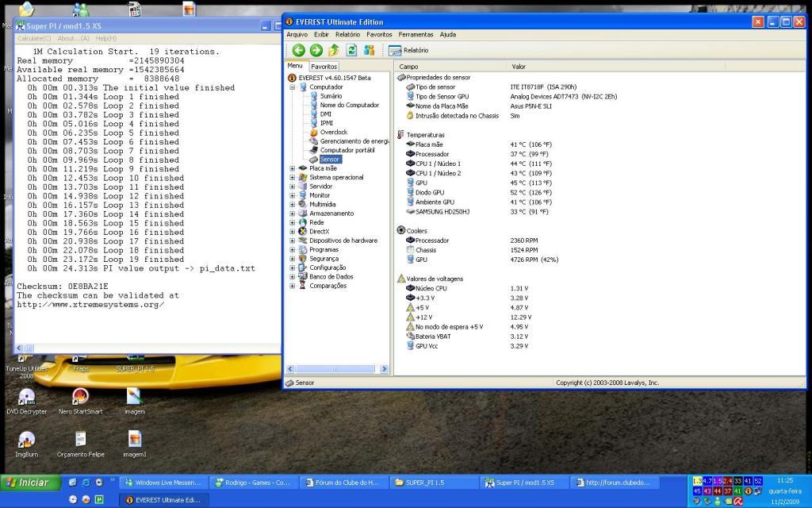Switch to the Fórum do Clube taskbar button
The width and height of the screenshot is (812, 508).
pos(343,483)
